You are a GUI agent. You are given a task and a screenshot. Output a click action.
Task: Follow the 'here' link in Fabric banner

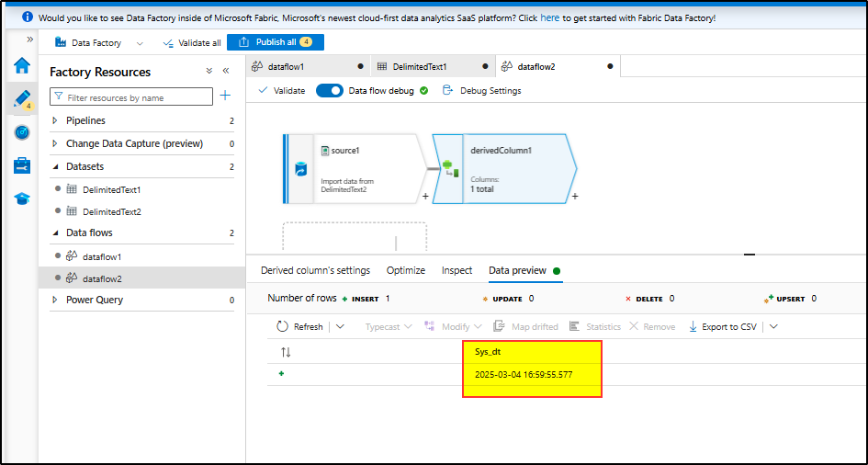pos(549,17)
